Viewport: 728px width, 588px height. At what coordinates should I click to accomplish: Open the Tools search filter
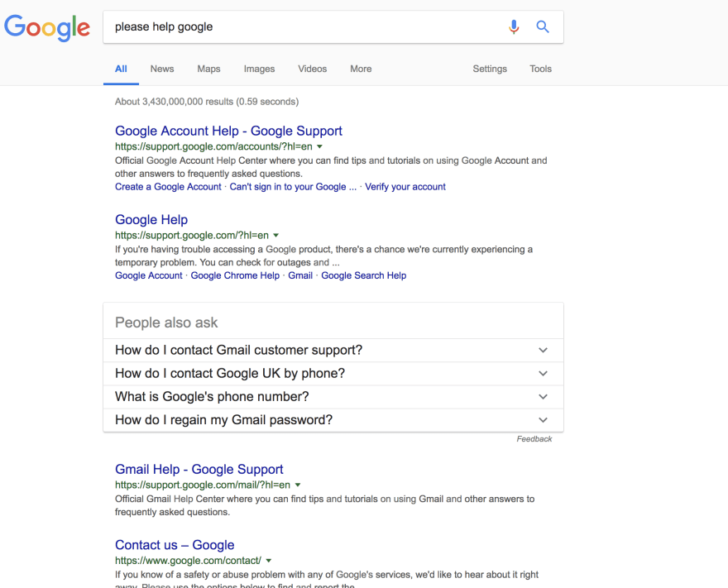540,69
